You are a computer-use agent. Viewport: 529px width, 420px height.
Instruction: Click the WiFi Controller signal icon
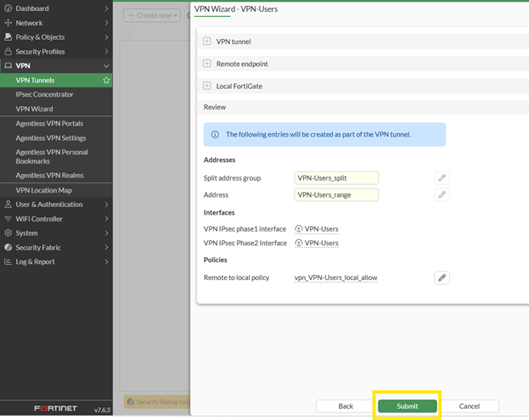(x=8, y=219)
